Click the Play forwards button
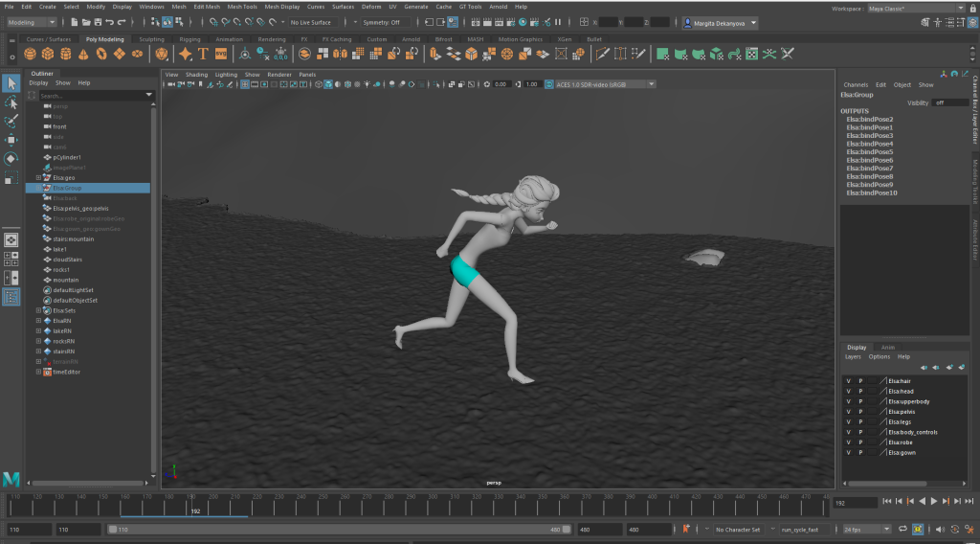The height and width of the screenshot is (544, 980). [x=934, y=502]
